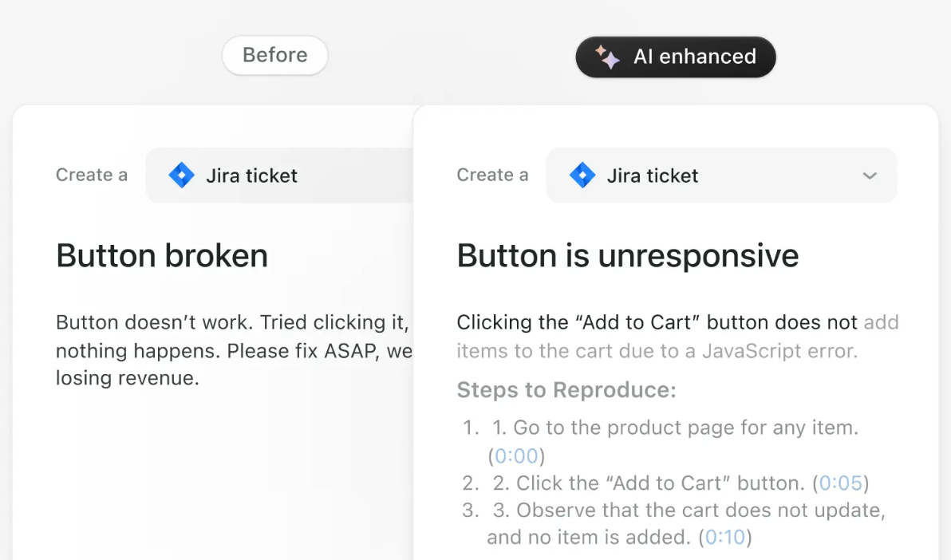Toggle to the AI enhanced view
Viewport: 951px width, 560px height.
click(676, 57)
